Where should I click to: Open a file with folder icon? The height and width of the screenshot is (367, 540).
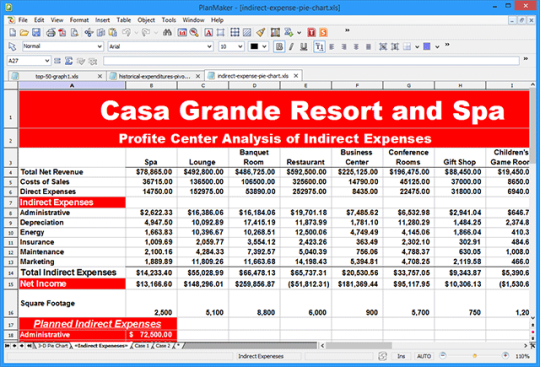tap(24, 33)
